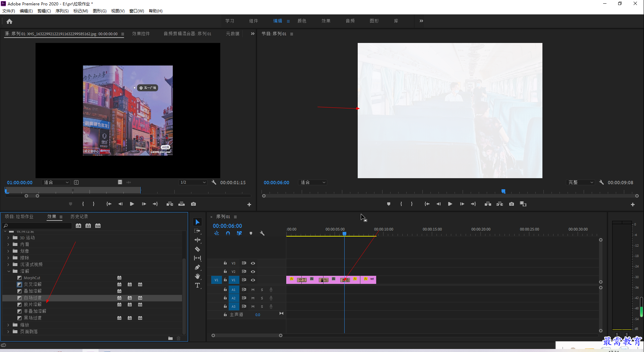Select MorphCut transition effect
The image size is (644, 352).
(x=32, y=278)
